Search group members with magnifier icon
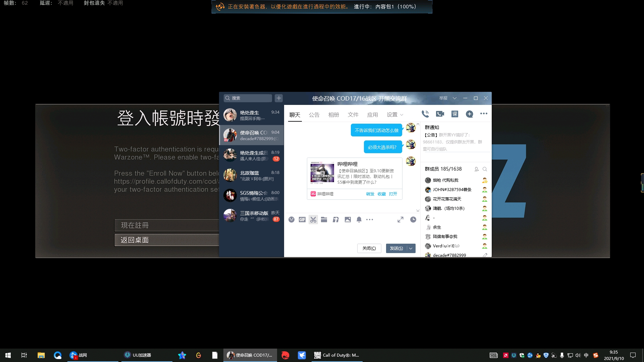 tap(485, 169)
